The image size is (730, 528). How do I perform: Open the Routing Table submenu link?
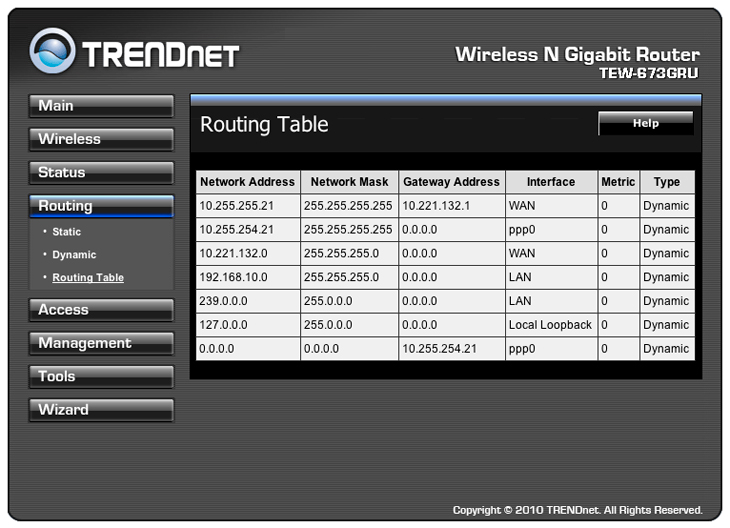tap(88, 278)
